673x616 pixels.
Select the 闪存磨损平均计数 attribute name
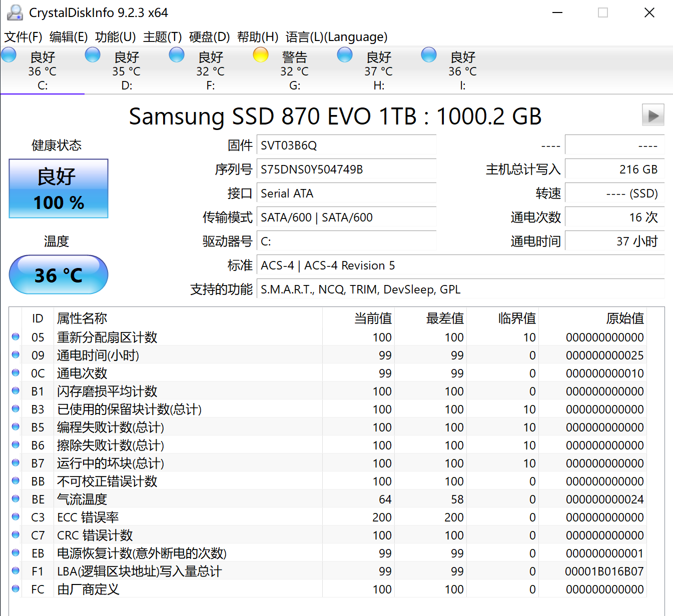click(107, 391)
